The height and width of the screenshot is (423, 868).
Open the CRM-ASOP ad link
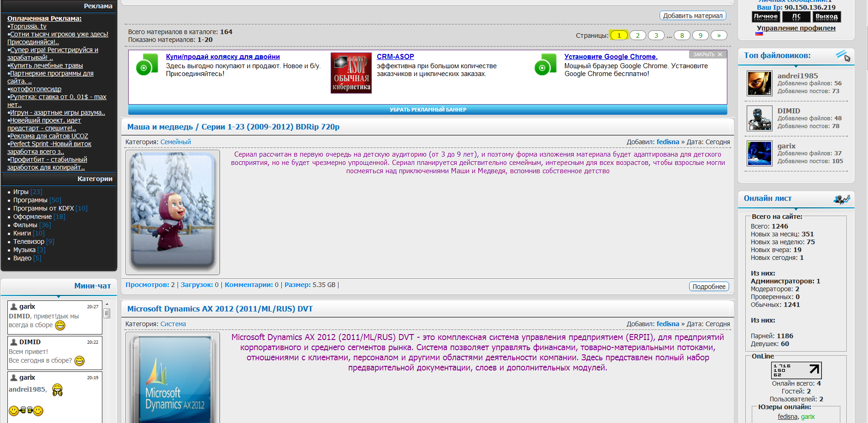point(395,57)
